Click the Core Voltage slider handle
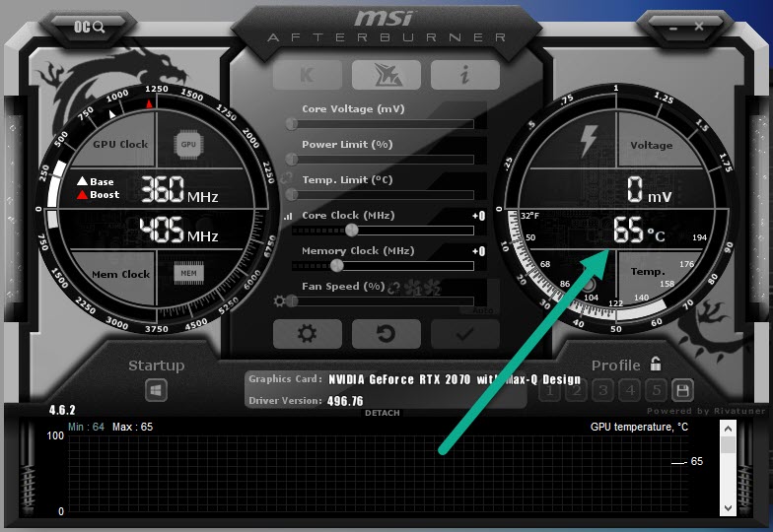This screenshot has height=532, width=773. [292, 124]
